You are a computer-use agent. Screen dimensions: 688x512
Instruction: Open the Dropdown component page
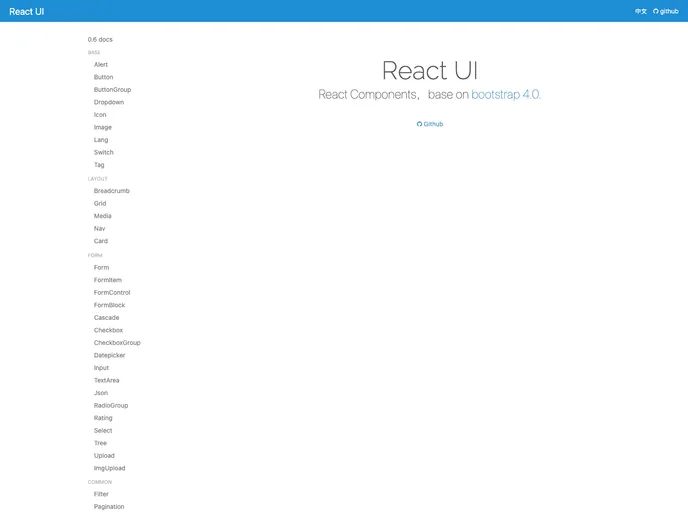pyautogui.click(x=109, y=102)
